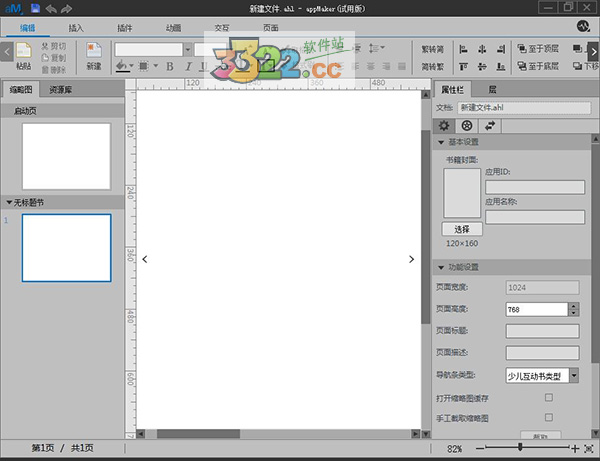Switch to the 插入 ribbon tab
This screenshot has height=461, width=600.
78,28
